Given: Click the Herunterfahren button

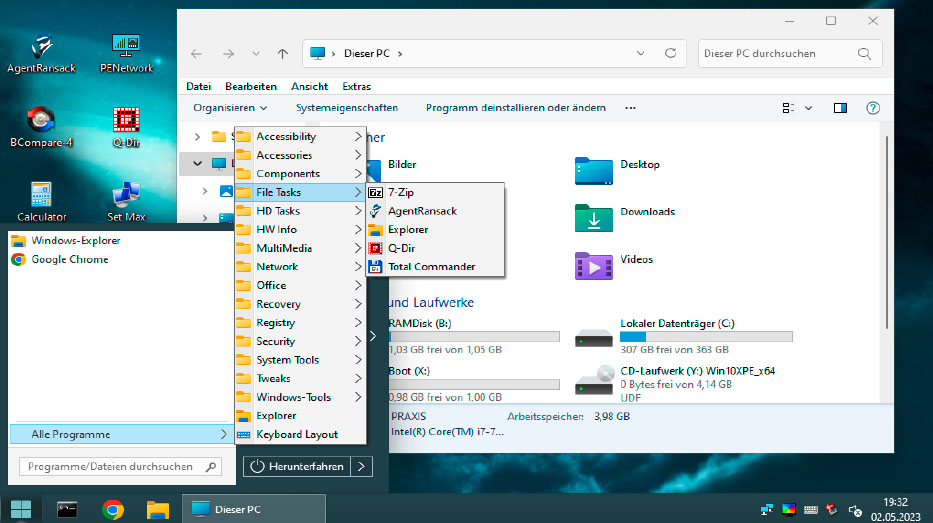Looking at the screenshot, I should [297, 466].
